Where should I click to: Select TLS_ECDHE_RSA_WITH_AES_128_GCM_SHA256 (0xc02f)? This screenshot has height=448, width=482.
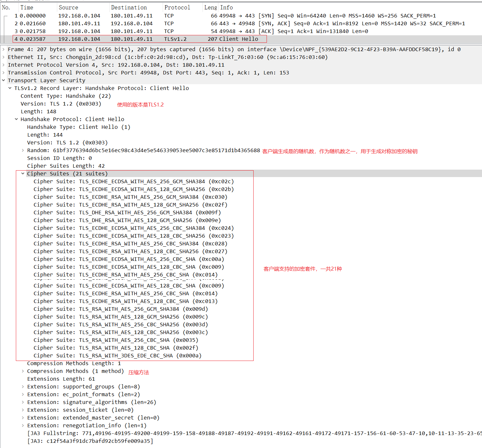(x=130, y=205)
